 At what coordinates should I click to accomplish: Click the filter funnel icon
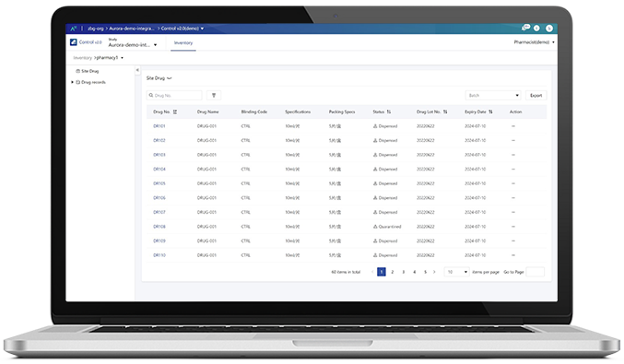[x=214, y=96]
